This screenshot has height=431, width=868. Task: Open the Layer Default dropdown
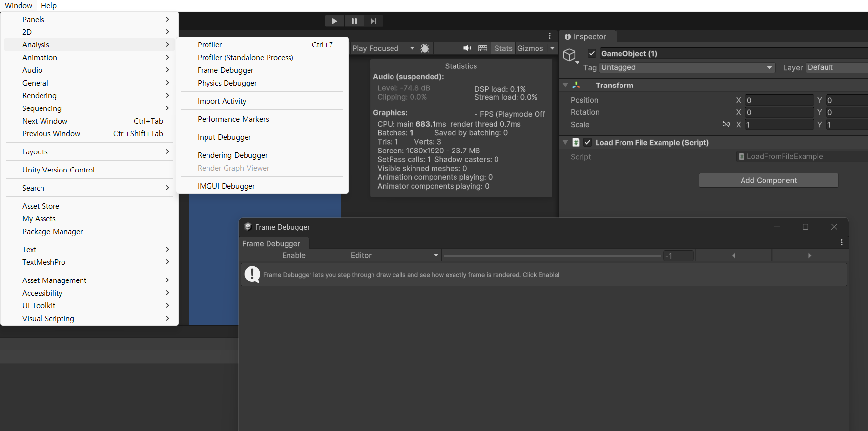[837, 67]
